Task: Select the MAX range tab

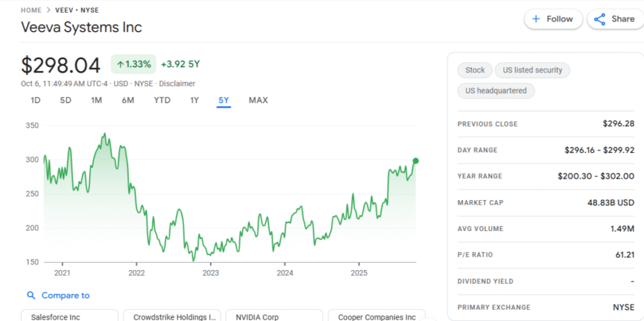Action: click(258, 100)
